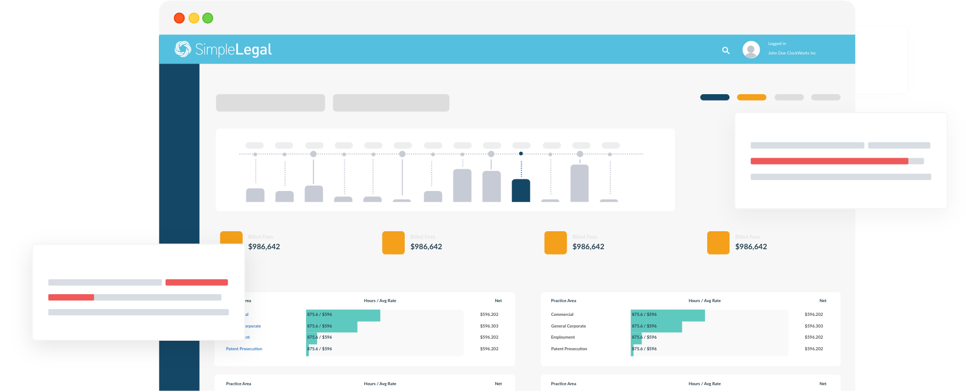Click the first gray placeholder filter box
The height and width of the screenshot is (391, 980).
(270, 103)
